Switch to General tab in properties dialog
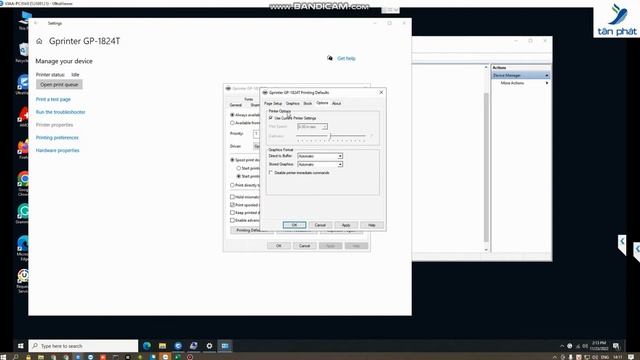 [236, 105]
